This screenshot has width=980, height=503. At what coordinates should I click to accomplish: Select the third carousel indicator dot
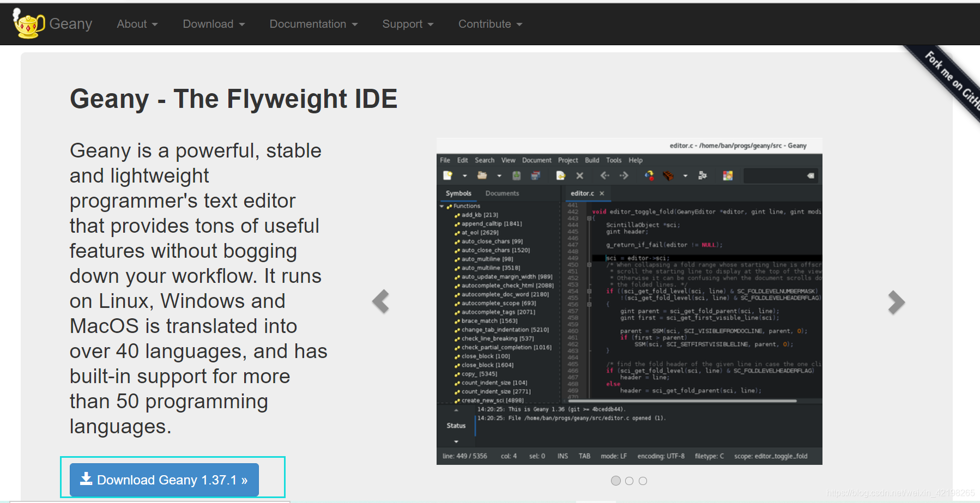tap(643, 481)
